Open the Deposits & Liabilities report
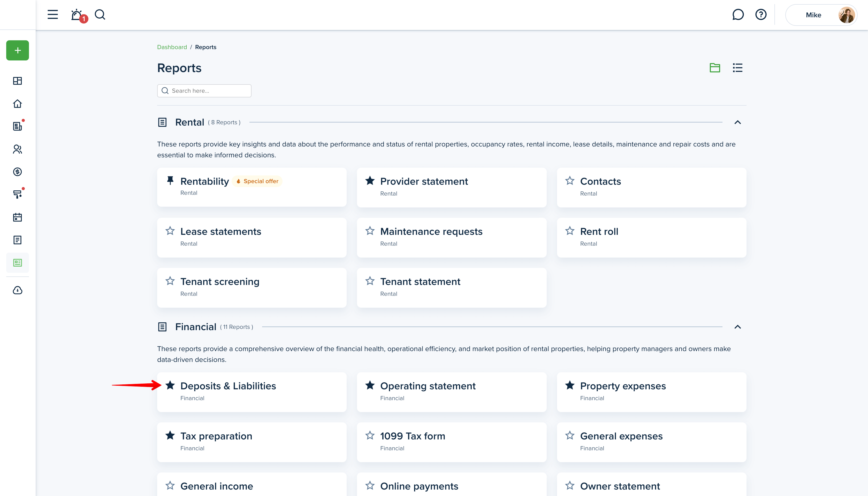Screen dimensions: 868x496 (252, 392)
